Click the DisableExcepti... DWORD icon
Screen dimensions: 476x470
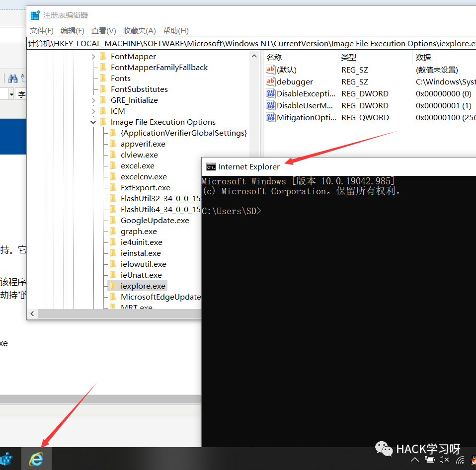coord(270,93)
